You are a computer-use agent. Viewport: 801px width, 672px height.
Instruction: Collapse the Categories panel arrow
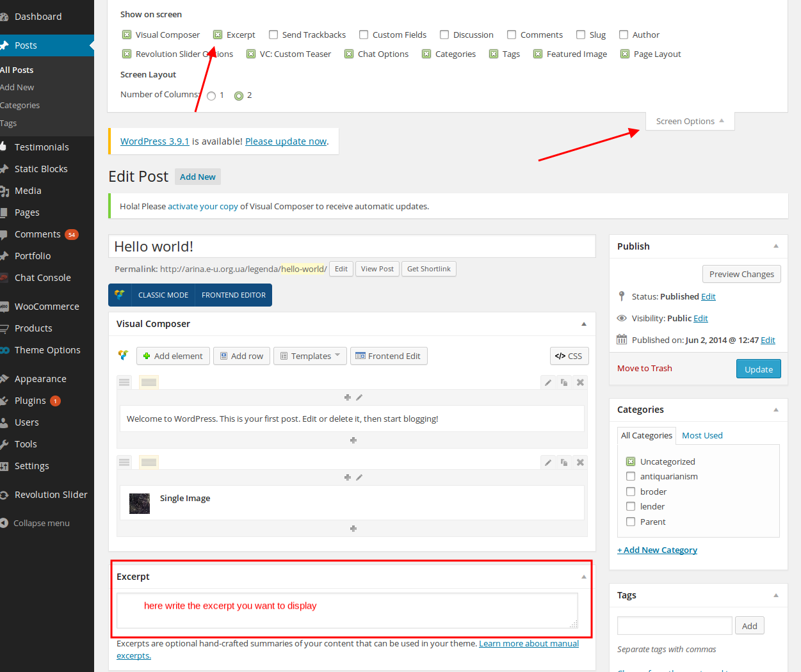(776, 410)
